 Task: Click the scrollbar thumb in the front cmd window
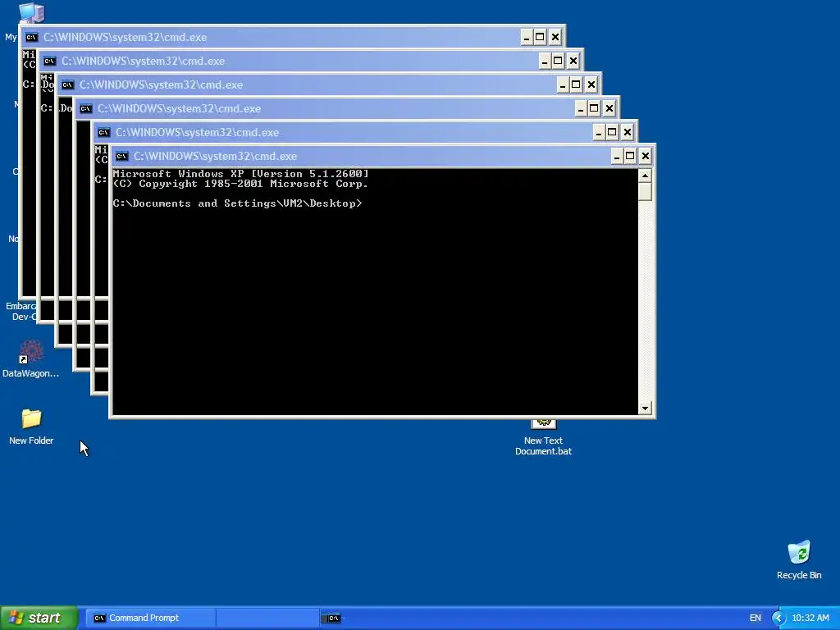point(645,192)
